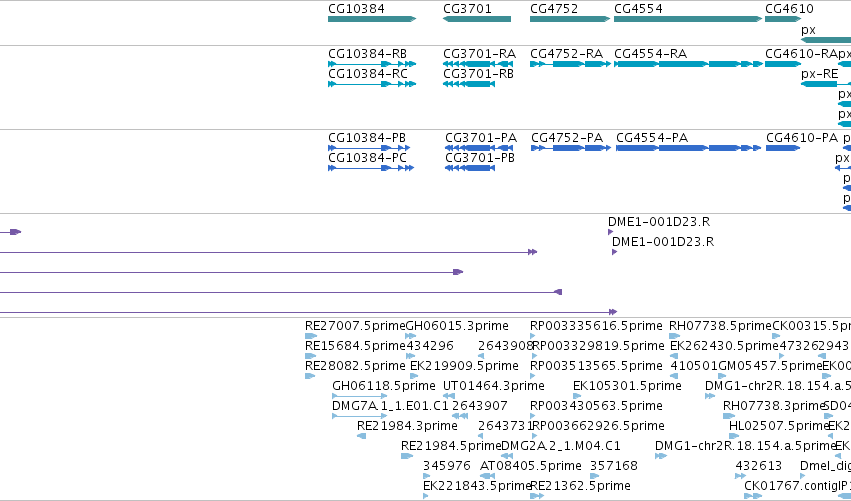The height and width of the screenshot is (501, 851).
Task: Select EST EK262430.5prime
Action: coord(724,346)
